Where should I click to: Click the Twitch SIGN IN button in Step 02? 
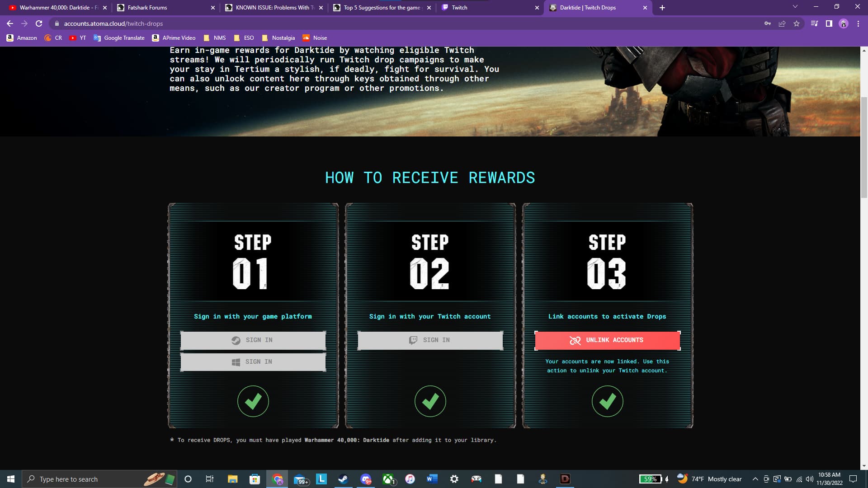430,340
